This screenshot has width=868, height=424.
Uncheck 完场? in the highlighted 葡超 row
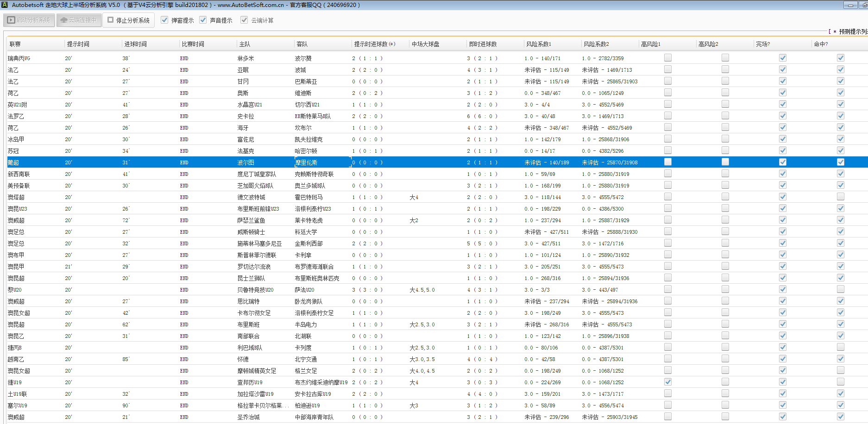pyautogui.click(x=782, y=162)
